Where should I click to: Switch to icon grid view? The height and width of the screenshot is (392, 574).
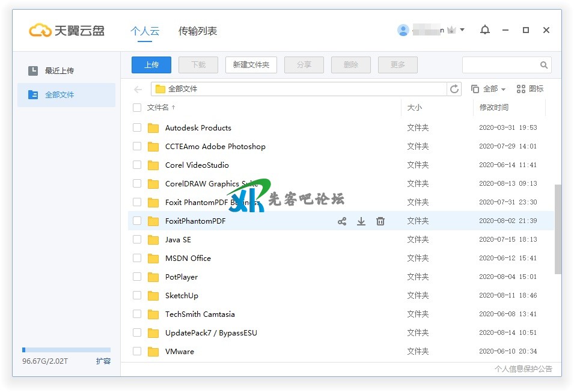530,89
